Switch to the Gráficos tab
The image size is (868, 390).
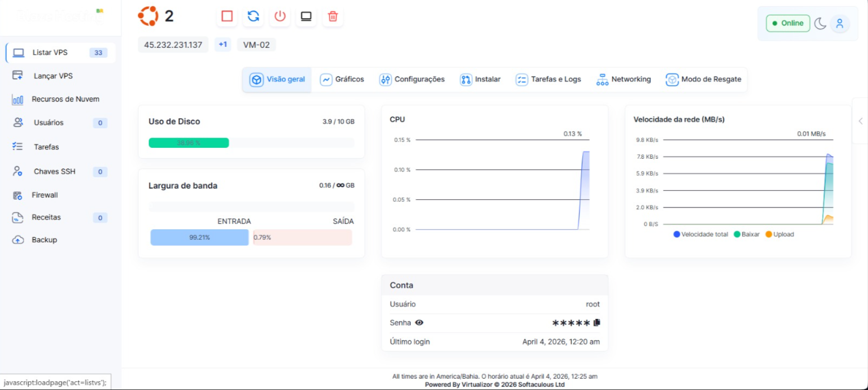(x=342, y=79)
